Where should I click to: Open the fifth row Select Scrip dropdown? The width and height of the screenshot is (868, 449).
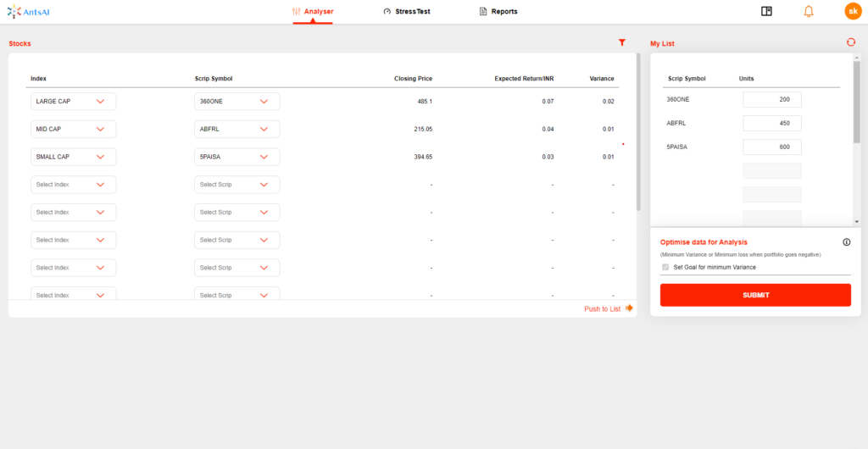pos(237,213)
